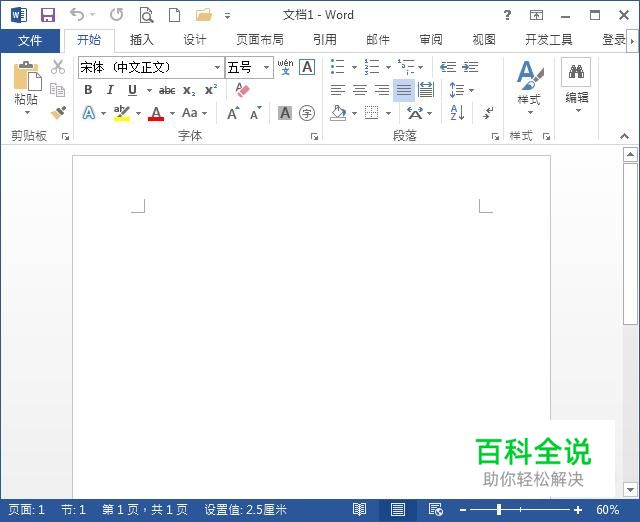640x522 pixels.
Task: Open the Font dialog launcher
Action: [x=314, y=136]
